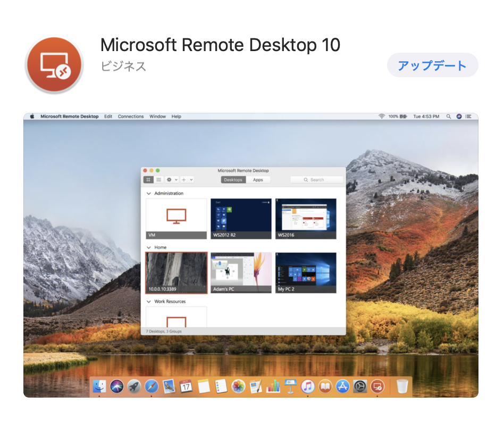Open System Preferences from the Dock
The height and width of the screenshot is (429, 504).
click(x=360, y=386)
